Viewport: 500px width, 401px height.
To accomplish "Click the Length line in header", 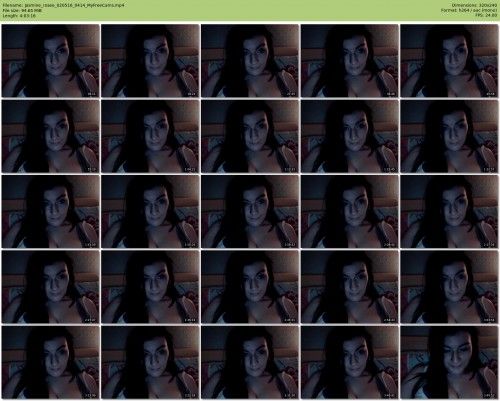I will (19, 15).
